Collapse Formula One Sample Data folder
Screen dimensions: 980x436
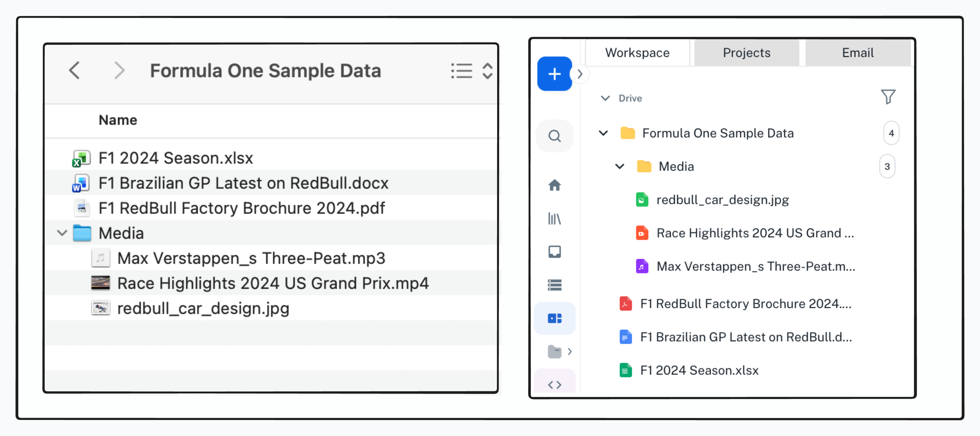(603, 133)
